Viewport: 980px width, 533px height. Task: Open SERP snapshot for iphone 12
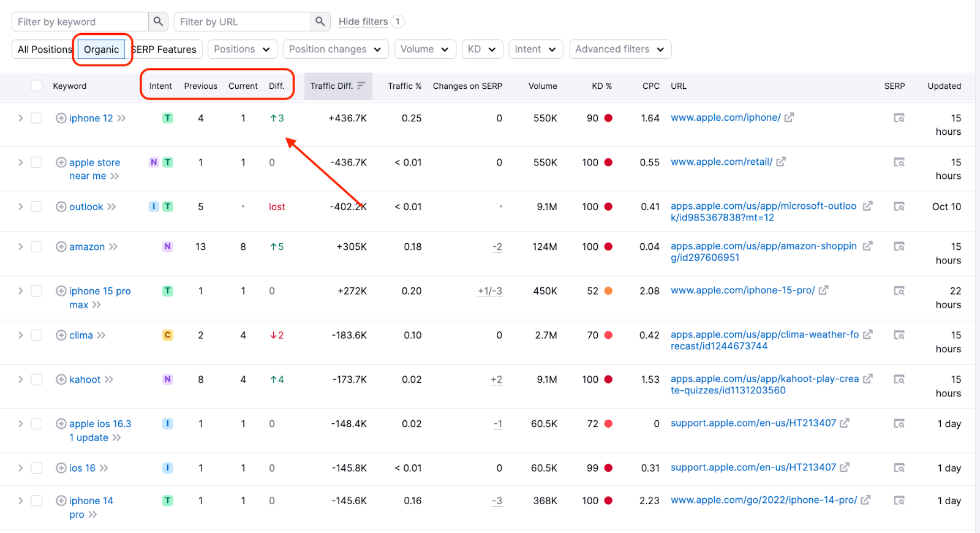(x=899, y=118)
